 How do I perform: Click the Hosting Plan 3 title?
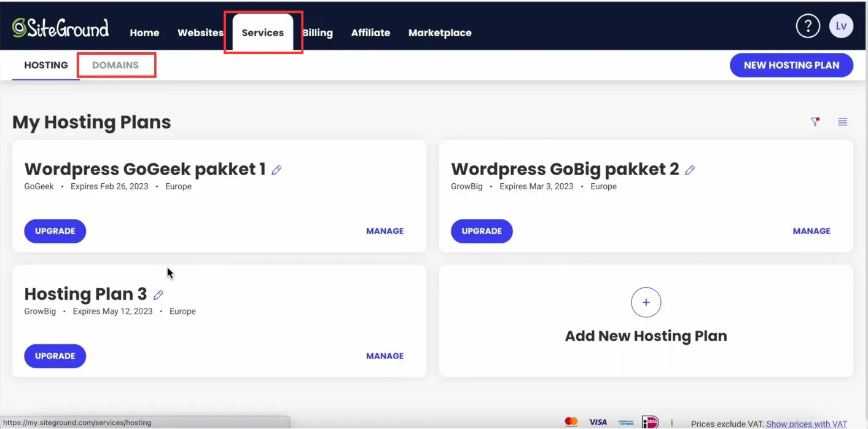(x=86, y=294)
